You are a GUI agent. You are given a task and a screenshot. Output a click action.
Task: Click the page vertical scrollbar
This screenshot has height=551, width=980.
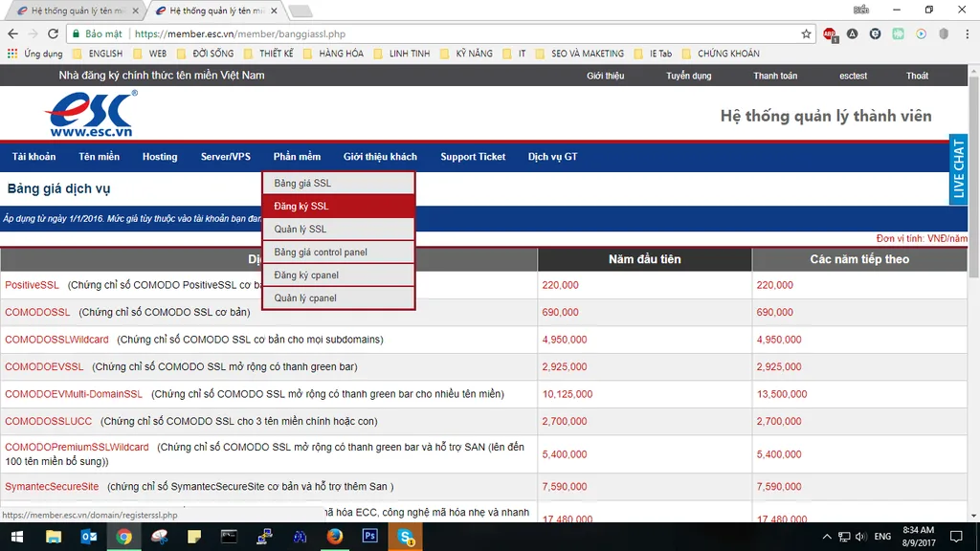tap(973, 294)
